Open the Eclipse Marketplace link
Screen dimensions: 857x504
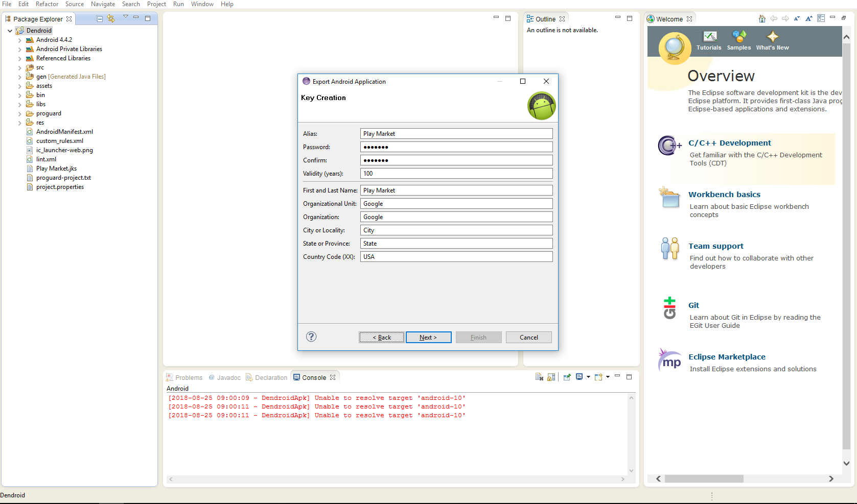pyautogui.click(x=727, y=357)
